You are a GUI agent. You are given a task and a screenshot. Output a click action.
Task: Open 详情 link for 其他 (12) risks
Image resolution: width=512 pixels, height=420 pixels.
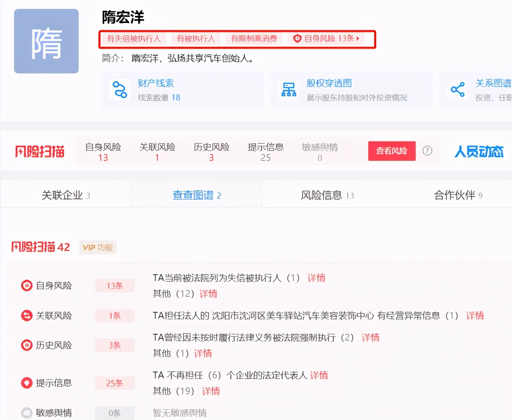coord(208,293)
